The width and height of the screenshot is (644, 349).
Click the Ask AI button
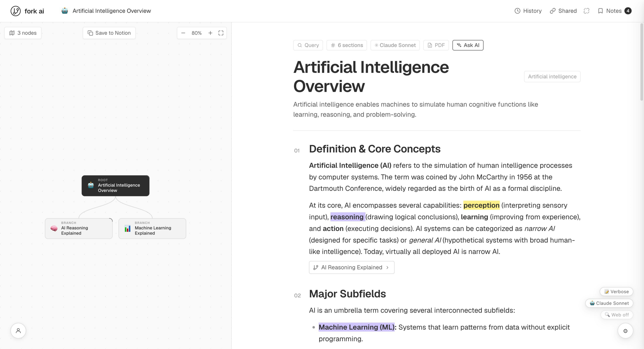[468, 45]
